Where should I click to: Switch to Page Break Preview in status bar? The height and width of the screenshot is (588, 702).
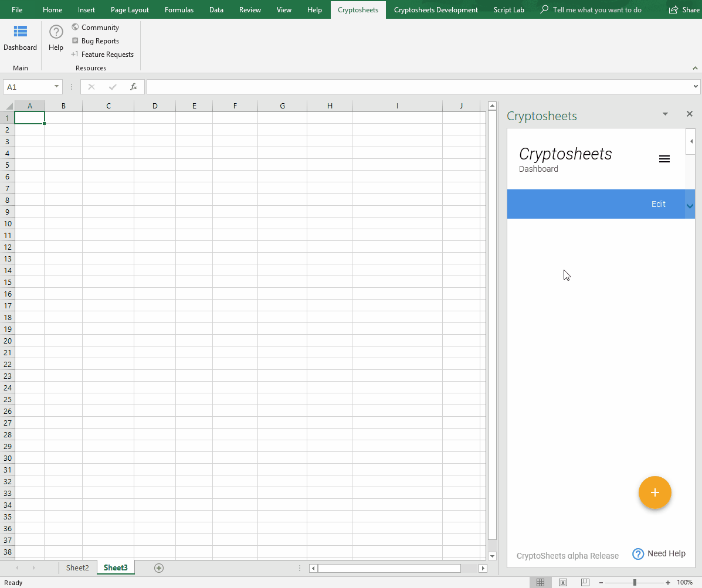click(585, 582)
